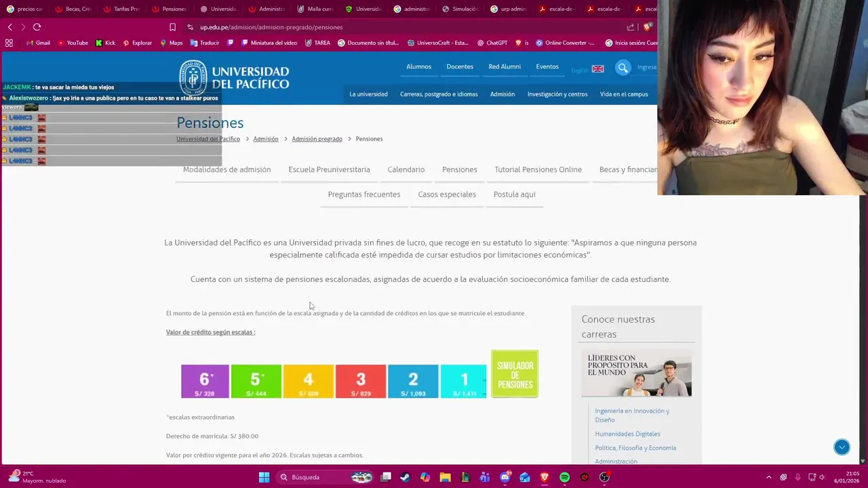Screen dimensions: 868x488
Task: Switch to the 'Simulación' browser tab
Action: click(460, 9)
